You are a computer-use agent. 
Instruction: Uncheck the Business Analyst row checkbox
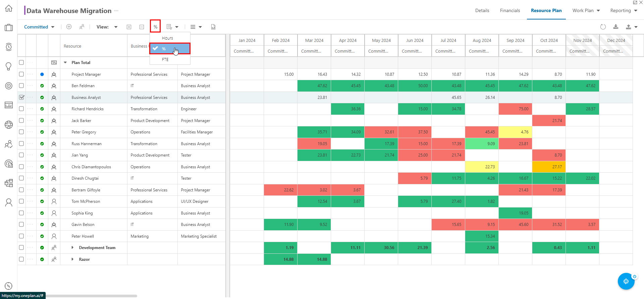click(21, 97)
